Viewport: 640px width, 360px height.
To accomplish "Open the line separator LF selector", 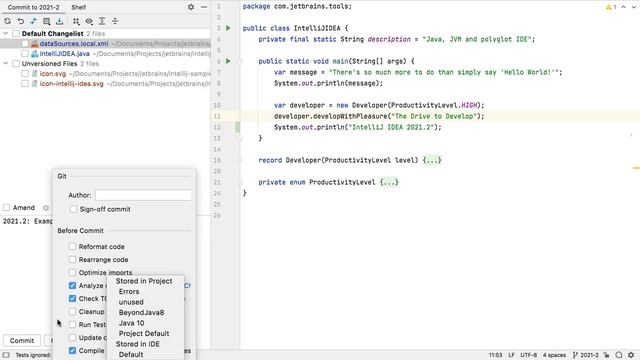I will point(511,355).
